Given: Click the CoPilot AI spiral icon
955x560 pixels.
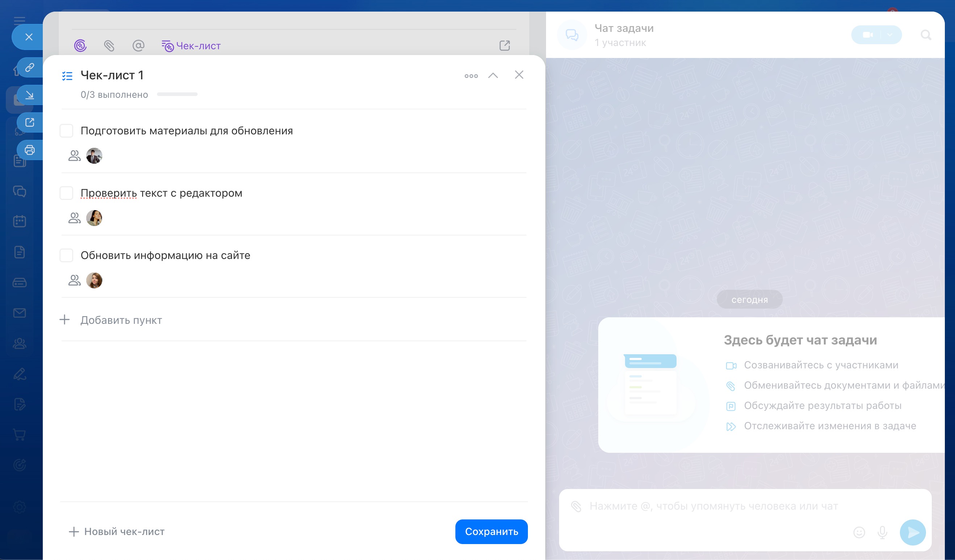Looking at the screenshot, I should (x=80, y=46).
